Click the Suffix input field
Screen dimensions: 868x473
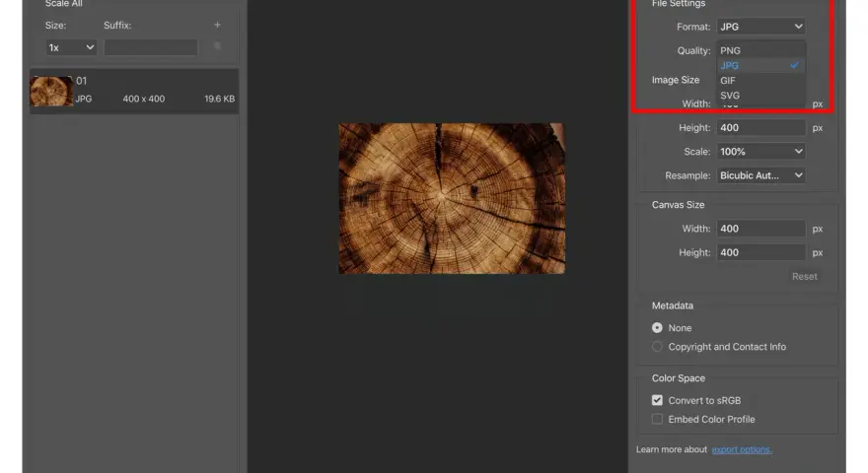pos(151,47)
